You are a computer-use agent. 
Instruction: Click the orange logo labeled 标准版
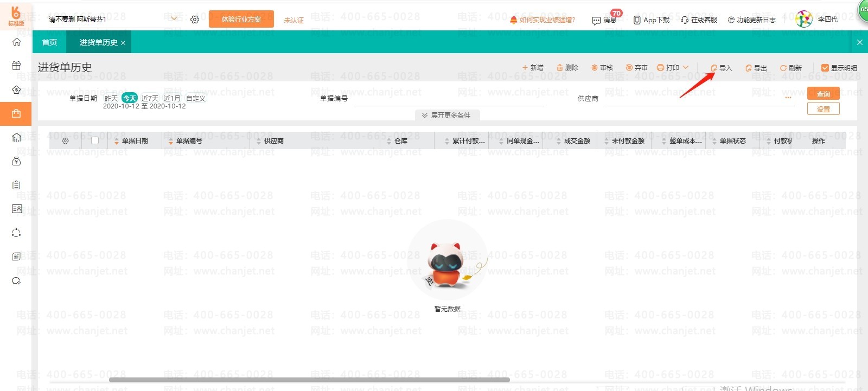click(x=16, y=16)
